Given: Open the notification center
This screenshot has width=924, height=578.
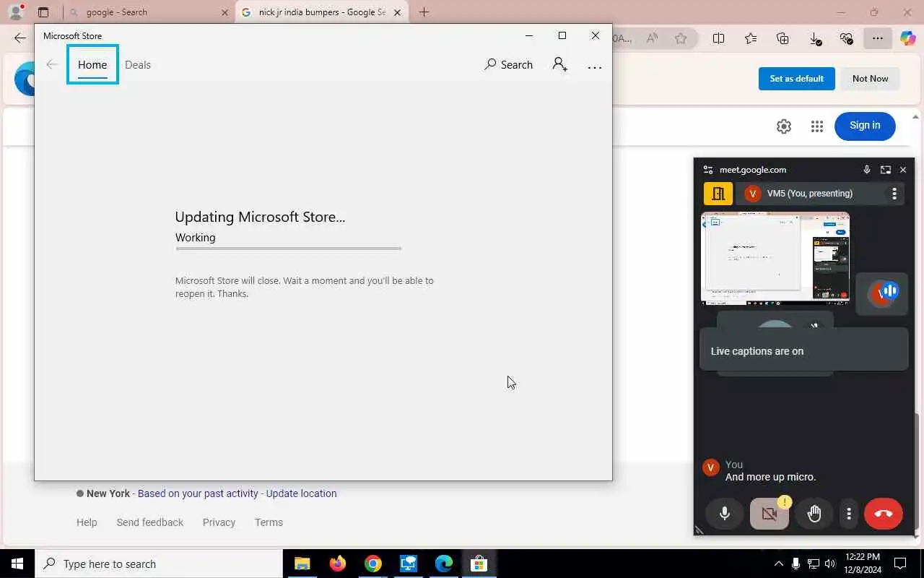Looking at the screenshot, I should 900,564.
